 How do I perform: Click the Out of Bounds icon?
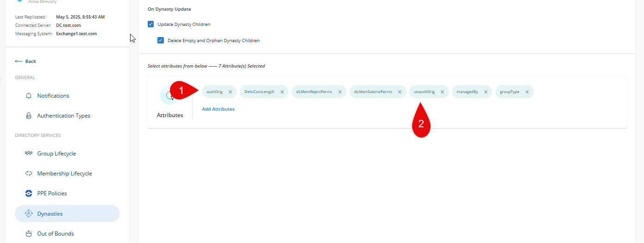[x=29, y=234]
